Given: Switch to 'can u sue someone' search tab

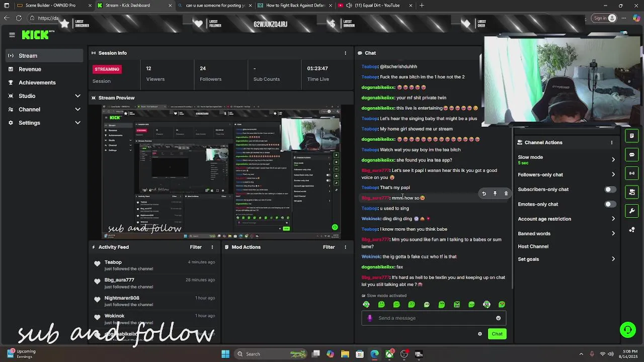Looking at the screenshot, I should click(215, 6).
